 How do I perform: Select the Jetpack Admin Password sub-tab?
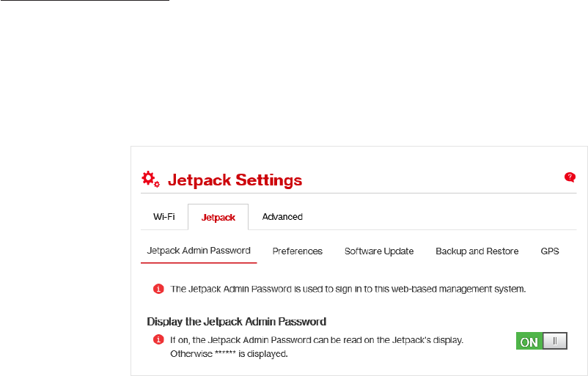pos(199,251)
